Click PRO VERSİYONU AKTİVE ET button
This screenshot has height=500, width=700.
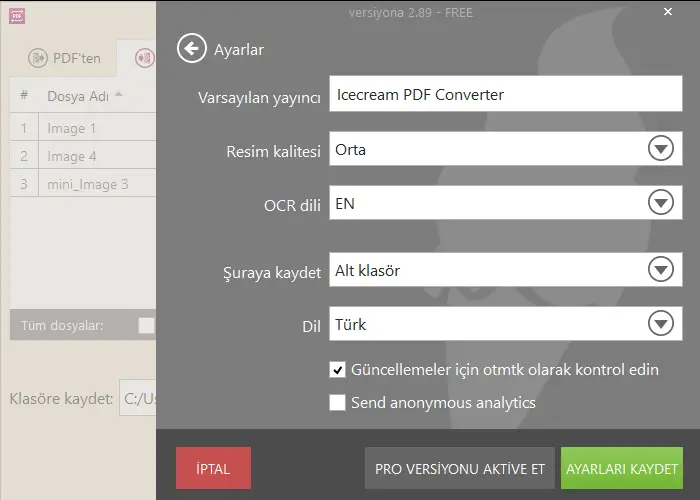click(460, 468)
